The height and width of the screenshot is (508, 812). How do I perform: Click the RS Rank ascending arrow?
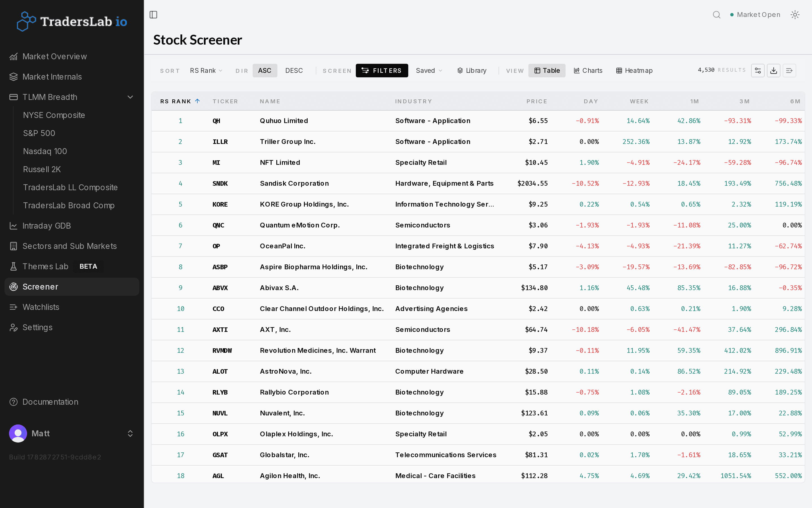pos(198,101)
